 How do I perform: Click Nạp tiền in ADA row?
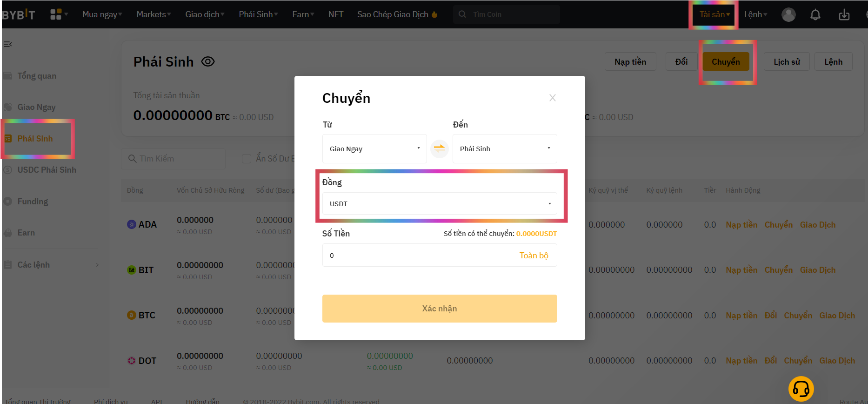tap(741, 225)
